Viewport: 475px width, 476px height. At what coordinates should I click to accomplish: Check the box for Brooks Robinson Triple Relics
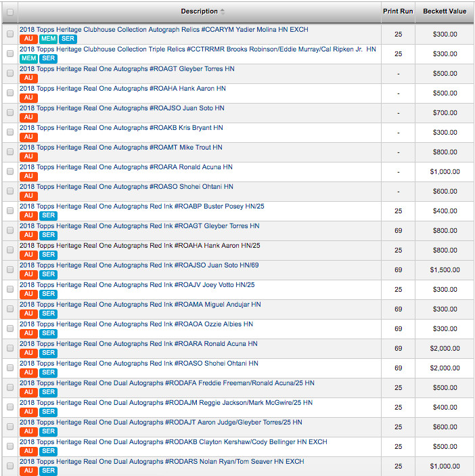coord(10,53)
